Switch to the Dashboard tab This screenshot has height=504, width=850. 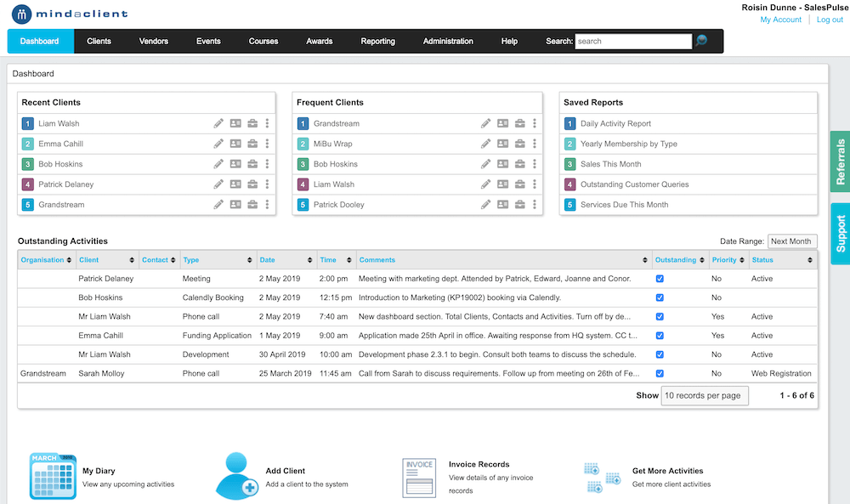tap(40, 41)
